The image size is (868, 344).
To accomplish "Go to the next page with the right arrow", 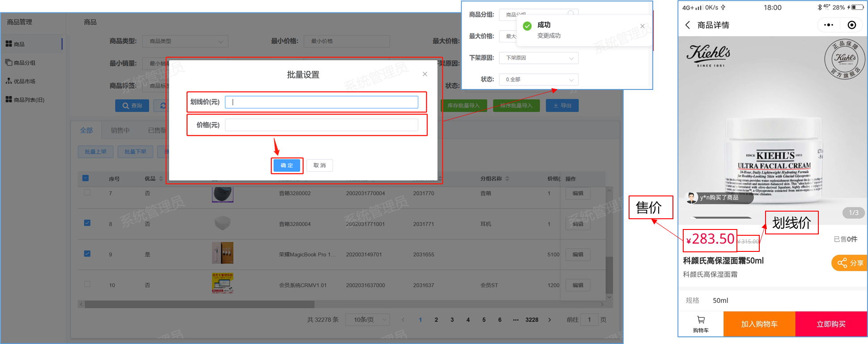I will tap(549, 320).
